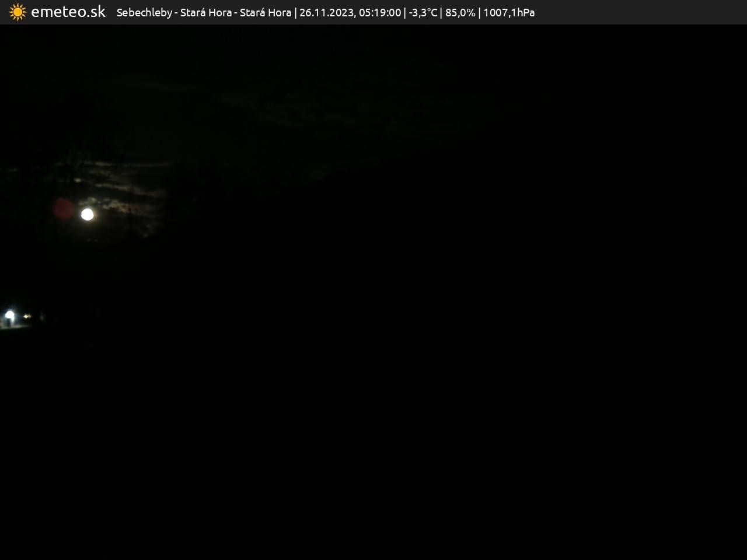The image size is (747, 560).
Task: Click the bright white moon
Action: [x=87, y=215]
